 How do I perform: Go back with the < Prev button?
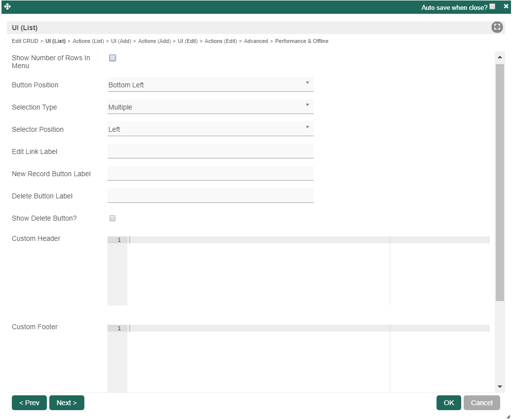click(29, 403)
